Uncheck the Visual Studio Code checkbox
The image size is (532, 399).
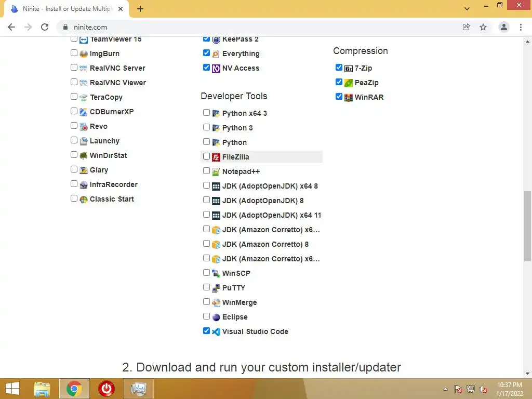206,331
